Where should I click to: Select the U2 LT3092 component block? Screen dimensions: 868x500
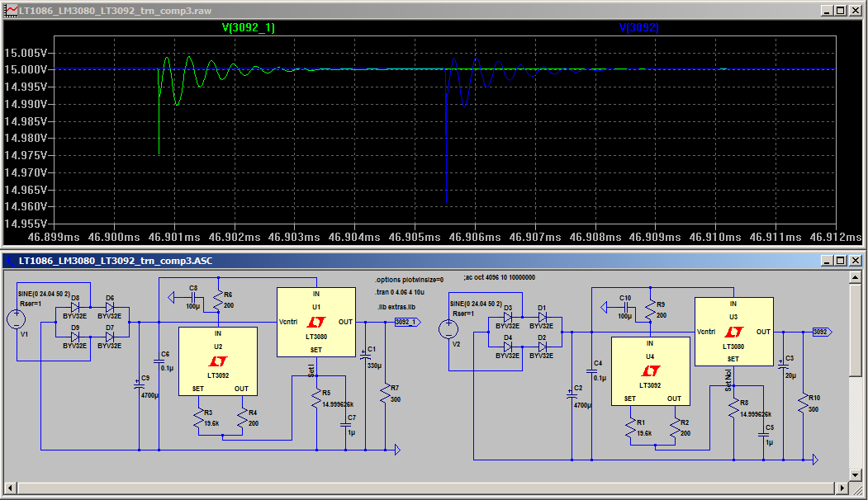(x=218, y=361)
